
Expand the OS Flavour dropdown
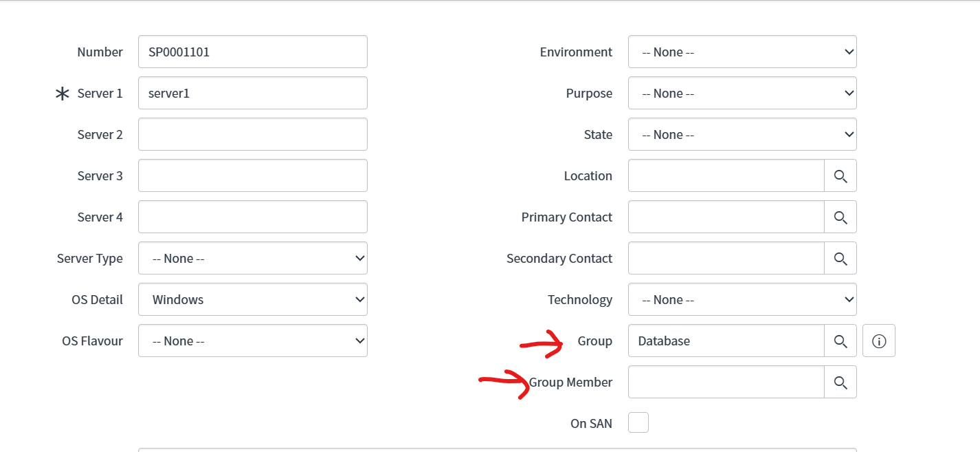[x=253, y=341]
